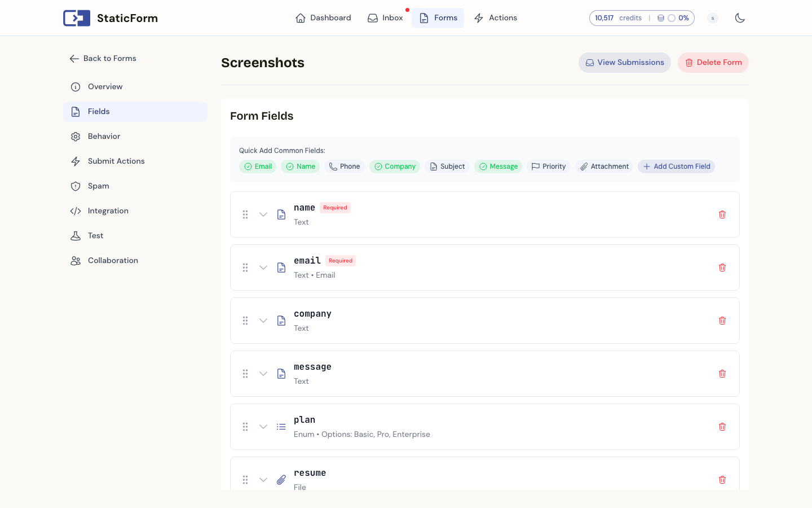Expand the company field row
This screenshot has width=812, height=508.
click(263, 321)
